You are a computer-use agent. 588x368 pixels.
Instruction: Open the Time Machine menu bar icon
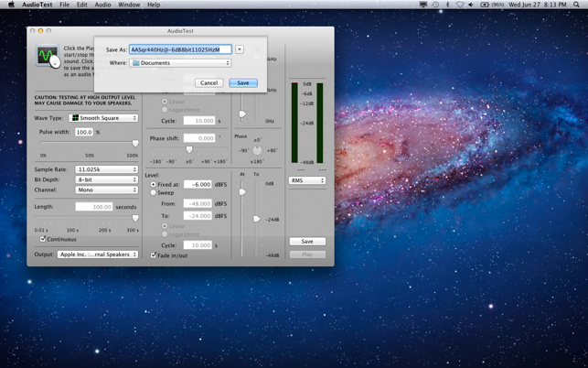435,5
